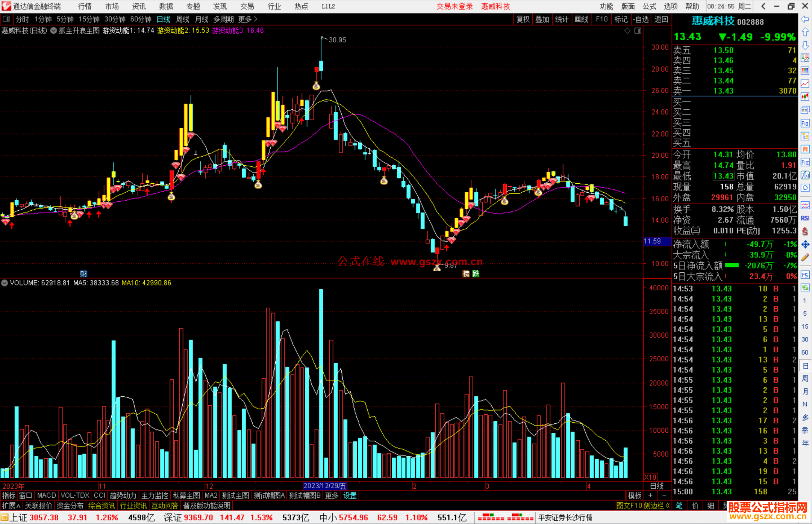
Task: Open the 资讯 menu
Action: pos(139,6)
